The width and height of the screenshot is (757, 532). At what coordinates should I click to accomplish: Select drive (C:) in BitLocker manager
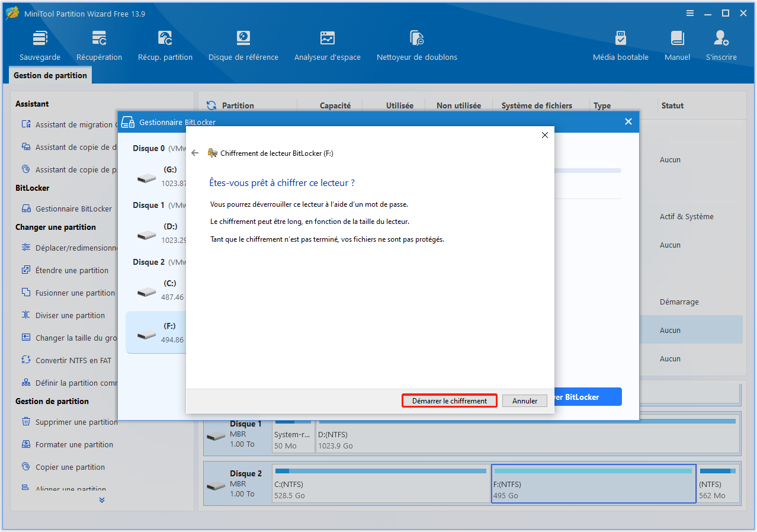coord(155,290)
